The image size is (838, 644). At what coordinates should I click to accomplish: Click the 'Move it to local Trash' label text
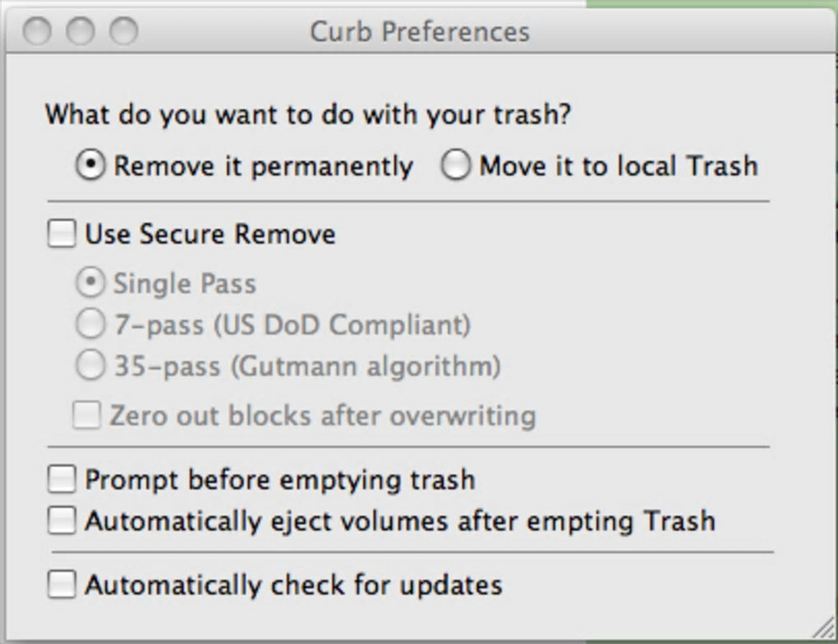click(x=618, y=166)
